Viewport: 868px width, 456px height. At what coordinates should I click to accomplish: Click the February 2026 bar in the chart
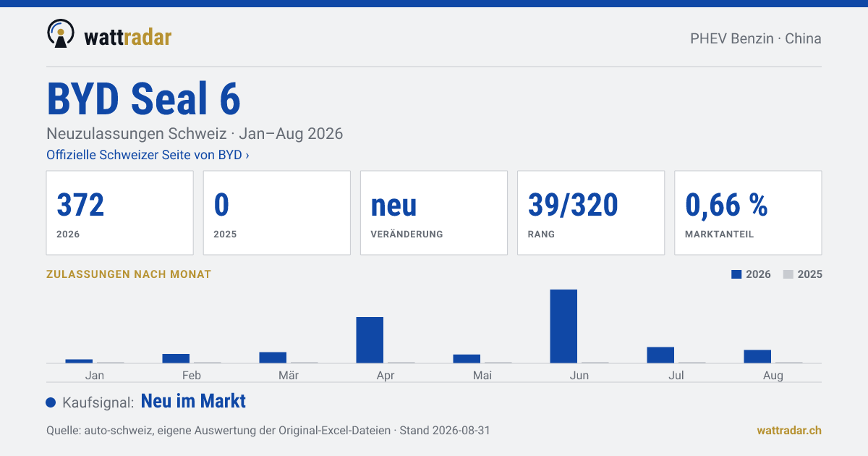point(176,358)
